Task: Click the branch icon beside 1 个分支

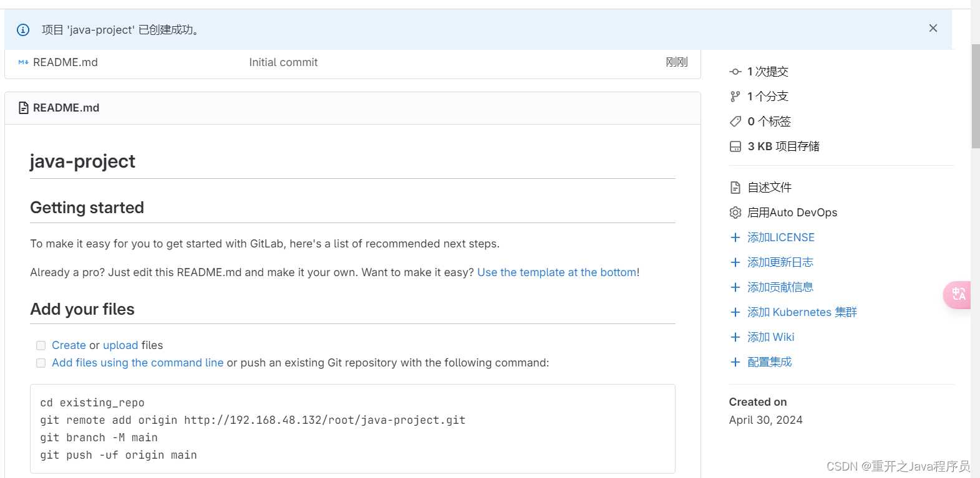Action: [735, 97]
